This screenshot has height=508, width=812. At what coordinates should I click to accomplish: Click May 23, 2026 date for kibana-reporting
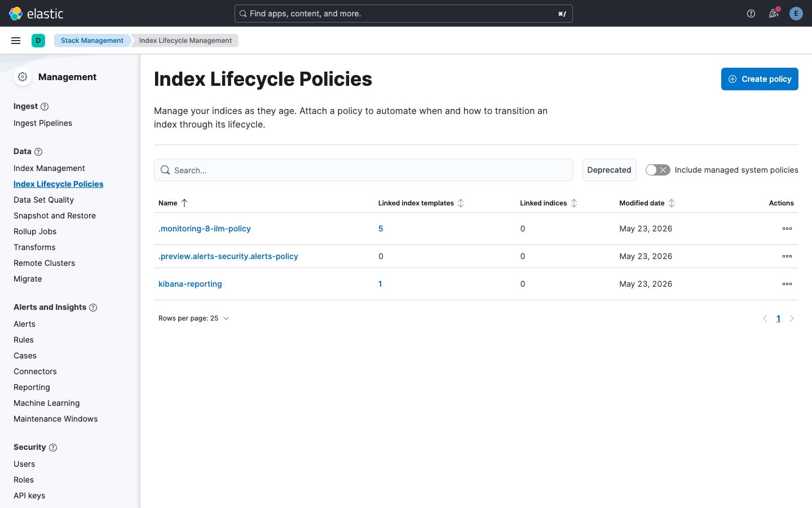[x=646, y=284]
